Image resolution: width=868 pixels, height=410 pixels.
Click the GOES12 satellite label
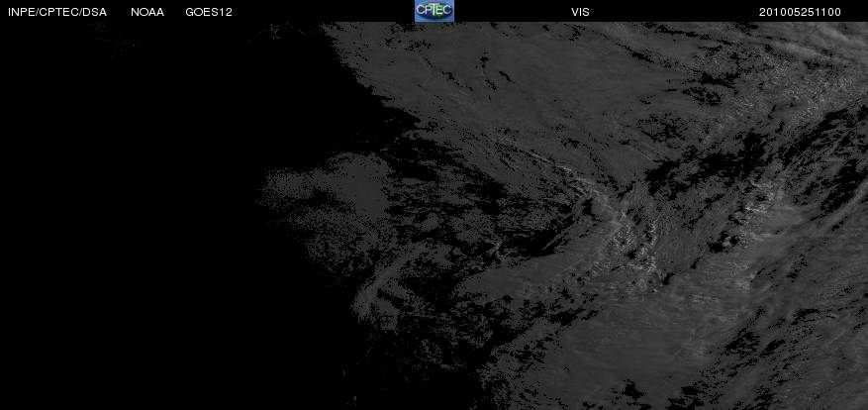[209, 12]
